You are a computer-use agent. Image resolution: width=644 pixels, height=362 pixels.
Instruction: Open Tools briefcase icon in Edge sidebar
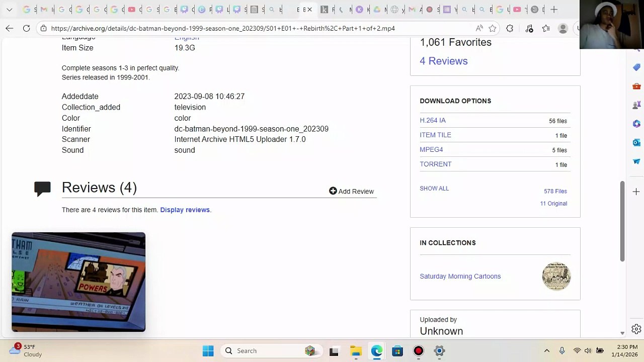click(x=636, y=86)
